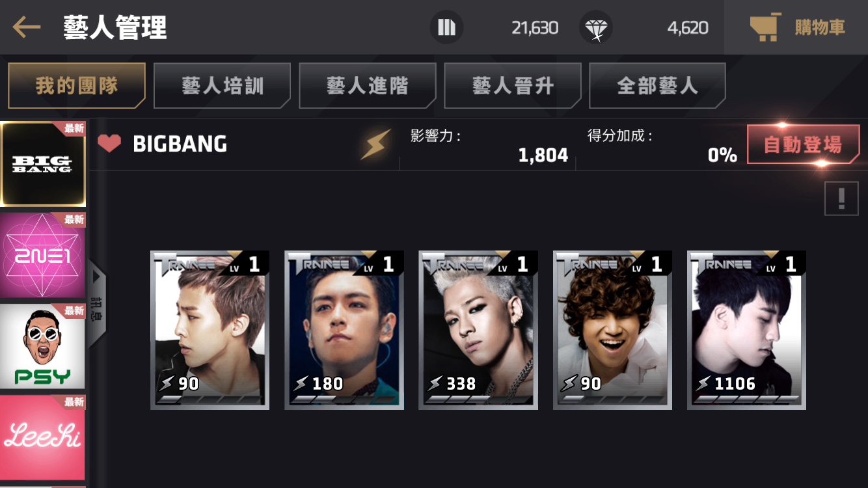Open the 藝人晉升 tab
Screen dimensions: 868x488
click(512, 85)
